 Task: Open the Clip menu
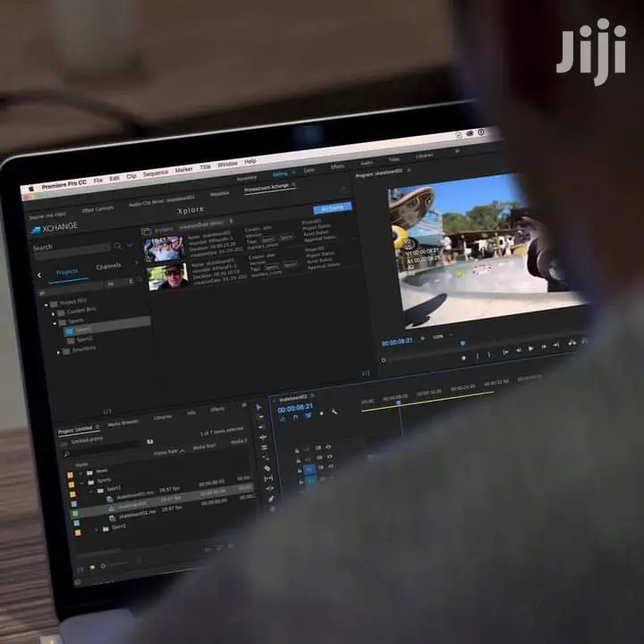coord(131,176)
